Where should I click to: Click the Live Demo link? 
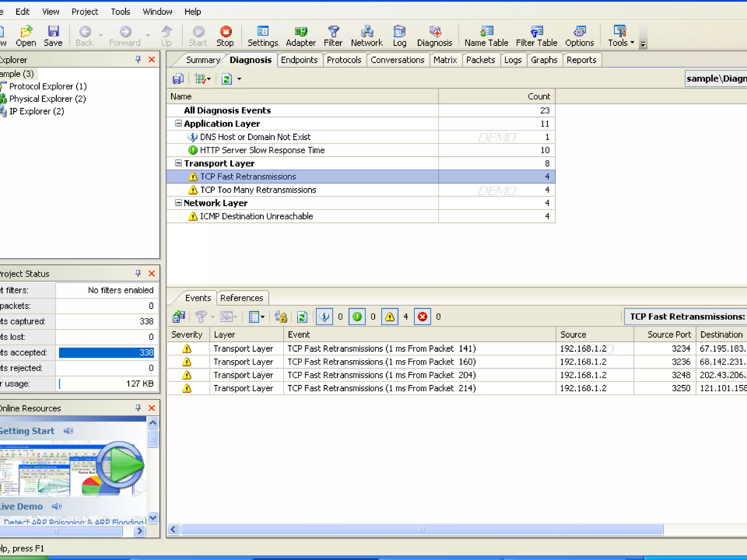pyautogui.click(x=21, y=506)
